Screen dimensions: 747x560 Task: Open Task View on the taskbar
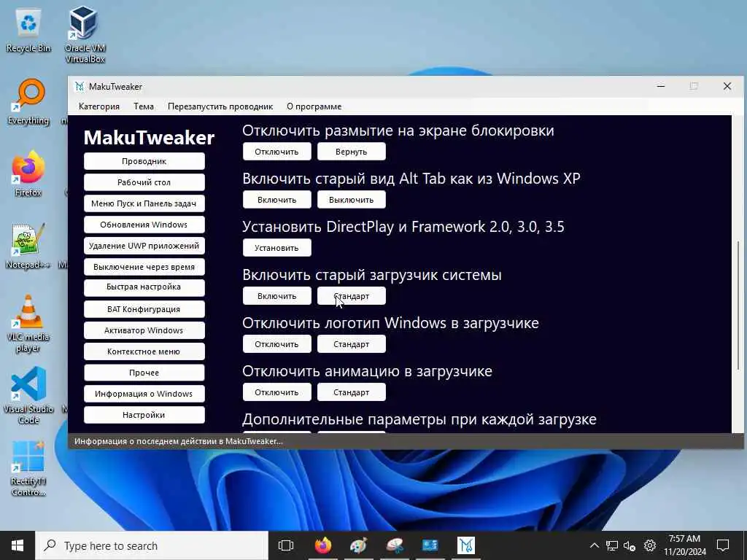(x=286, y=545)
